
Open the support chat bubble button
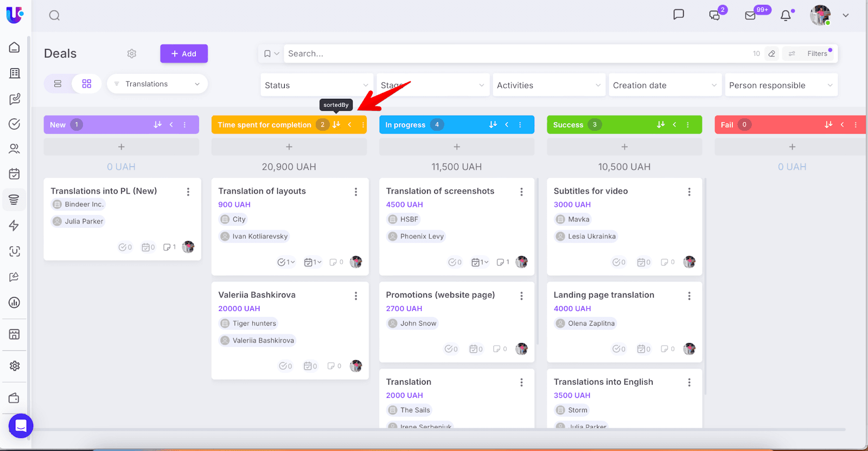pos(21,426)
